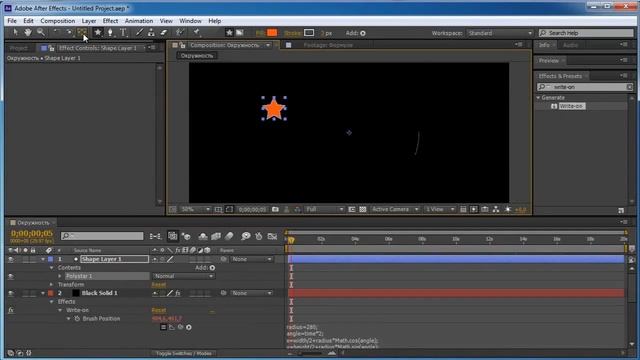Collapse the Contents group
This screenshot has width=640, height=360.
pos(51,268)
